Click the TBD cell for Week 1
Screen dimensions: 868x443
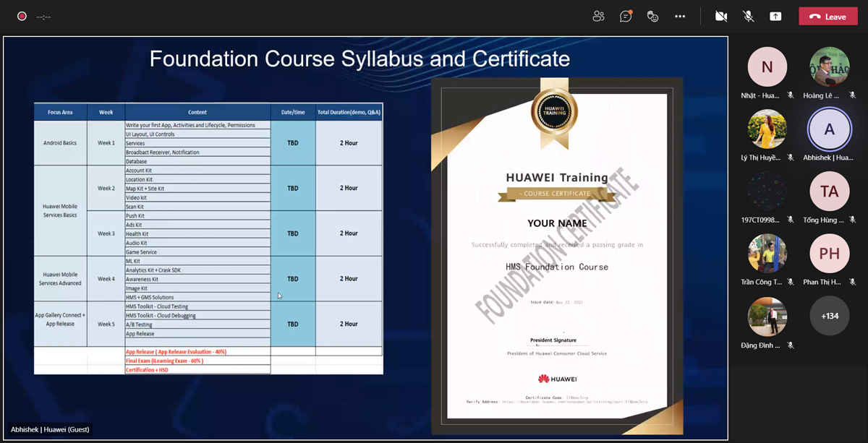pos(293,143)
